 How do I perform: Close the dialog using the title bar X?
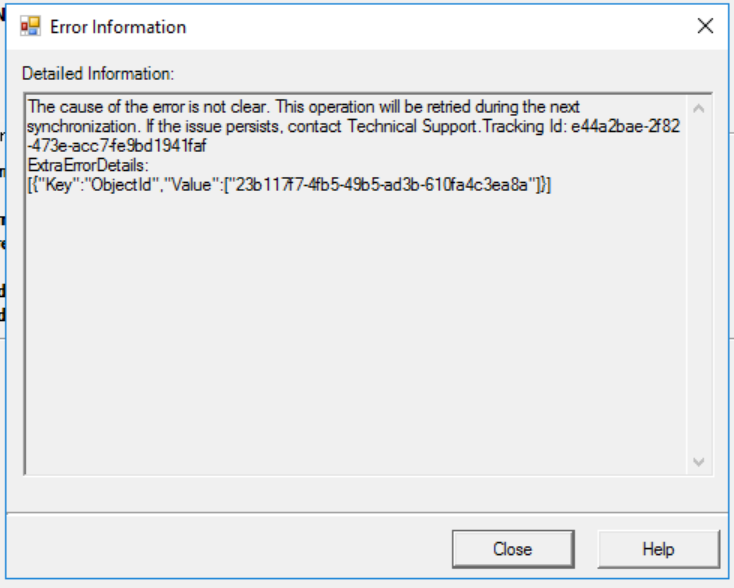click(x=705, y=26)
